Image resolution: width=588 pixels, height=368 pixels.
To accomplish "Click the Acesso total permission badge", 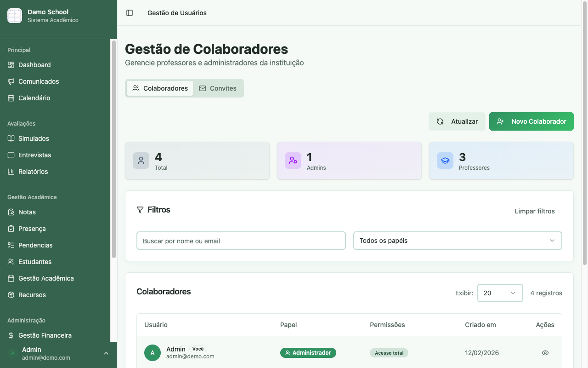I will (389, 353).
